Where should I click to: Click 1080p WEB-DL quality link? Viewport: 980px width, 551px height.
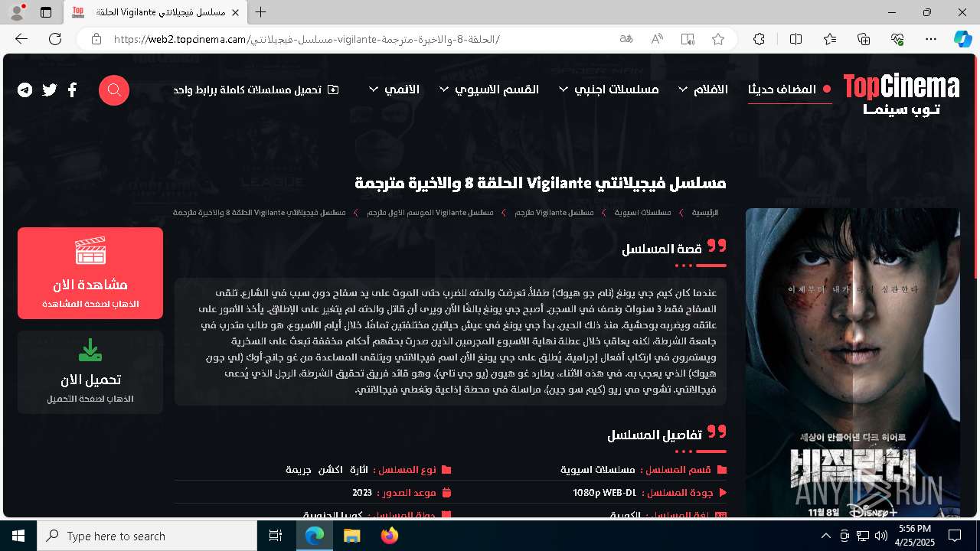pyautogui.click(x=605, y=493)
